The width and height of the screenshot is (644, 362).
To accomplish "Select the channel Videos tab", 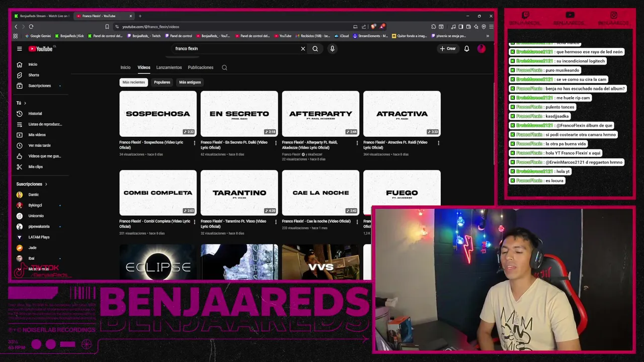I will click(x=144, y=67).
